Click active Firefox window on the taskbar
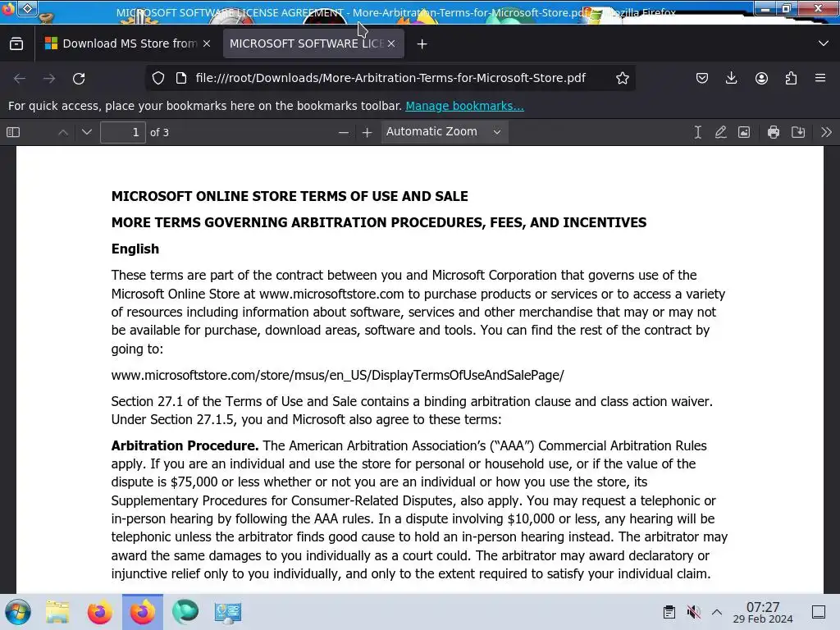Screen dimensions: 840x630 coord(143,612)
